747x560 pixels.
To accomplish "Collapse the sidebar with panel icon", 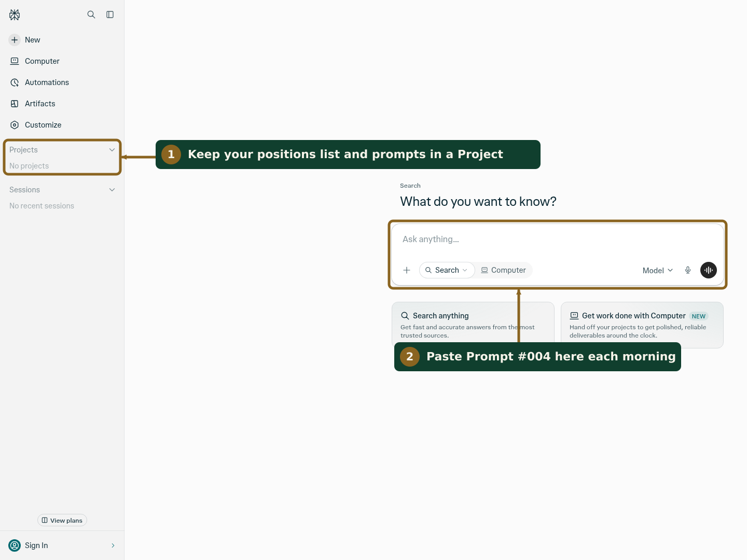I will click(x=110, y=15).
